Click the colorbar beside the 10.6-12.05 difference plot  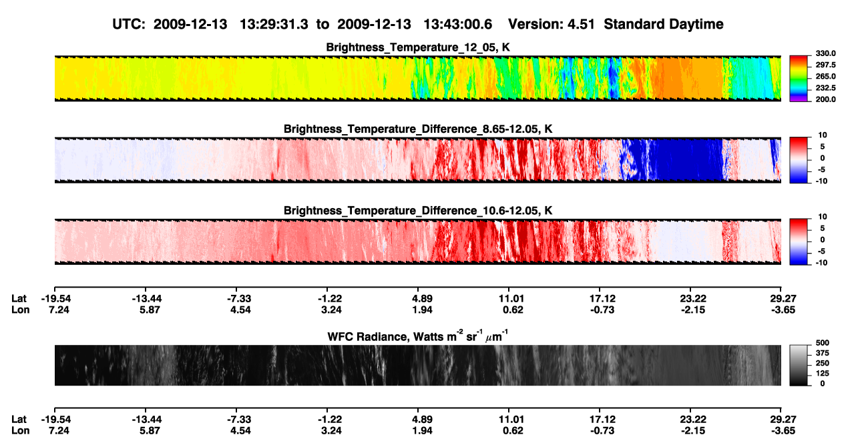(x=799, y=242)
